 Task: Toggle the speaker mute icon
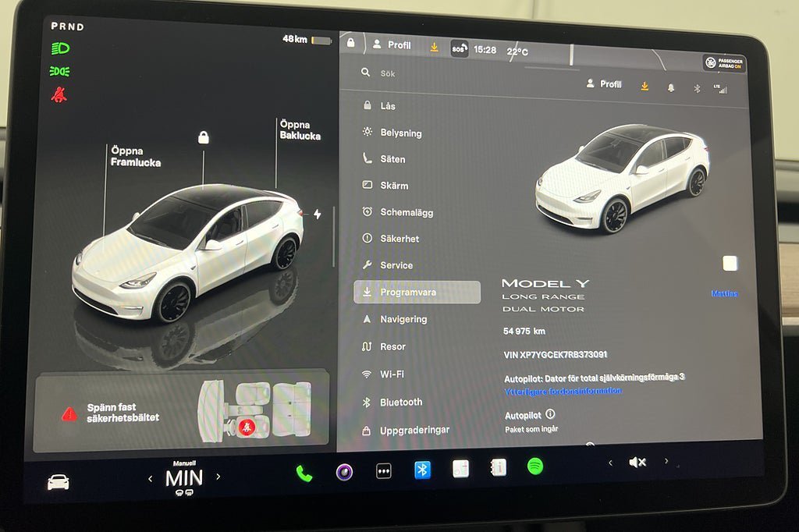coord(637,462)
